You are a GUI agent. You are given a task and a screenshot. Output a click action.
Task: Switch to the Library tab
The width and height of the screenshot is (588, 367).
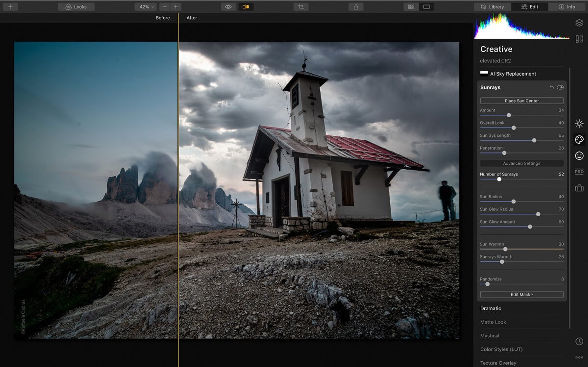493,6
